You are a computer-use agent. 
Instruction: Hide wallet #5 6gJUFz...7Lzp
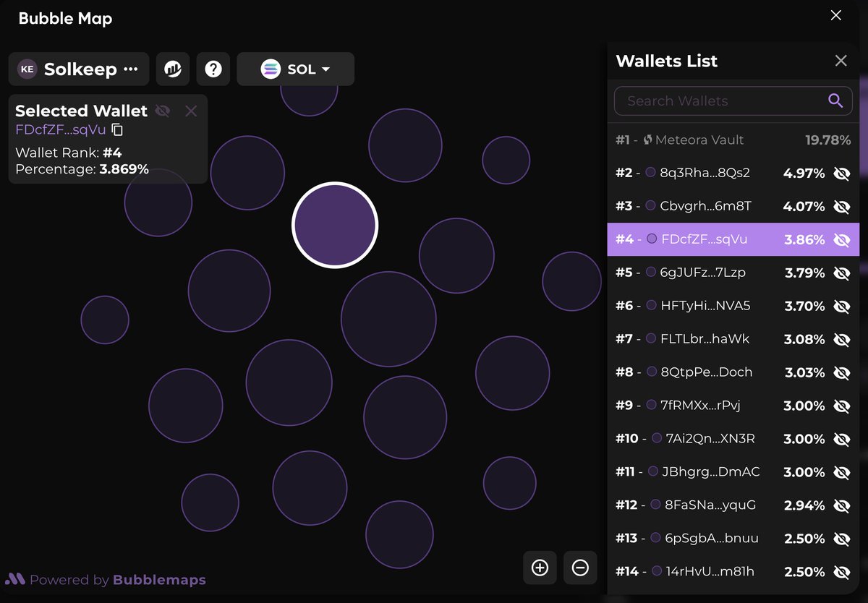[841, 273]
